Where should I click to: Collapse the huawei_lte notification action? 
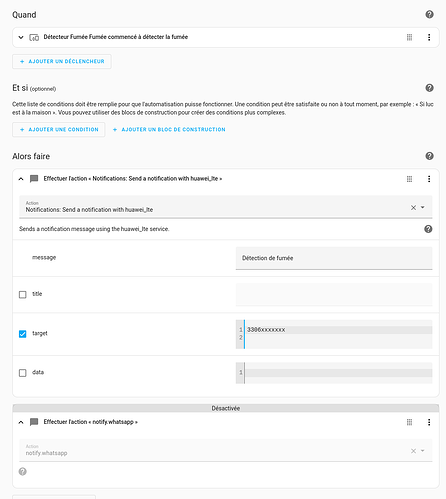coord(21,179)
